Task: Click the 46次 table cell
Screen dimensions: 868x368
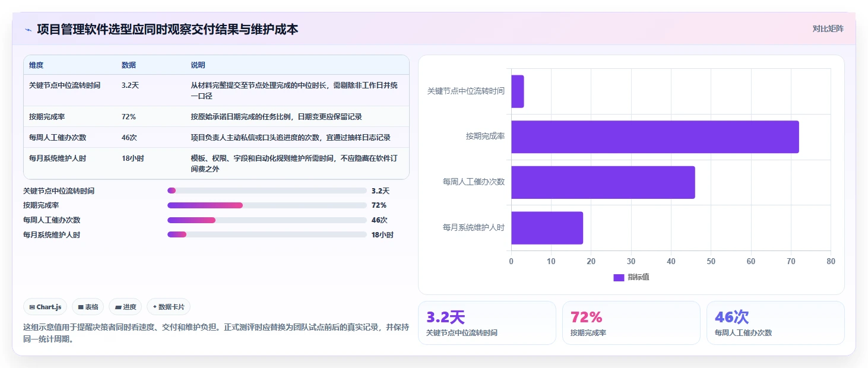Action: [x=129, y=138]
